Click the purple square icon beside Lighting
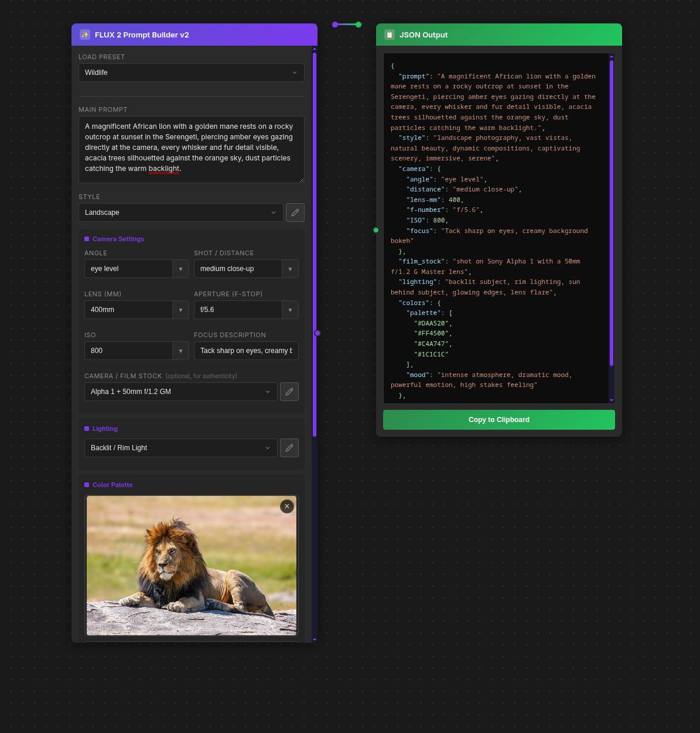This screenshot has height=733, width=700. coord(87,429)
